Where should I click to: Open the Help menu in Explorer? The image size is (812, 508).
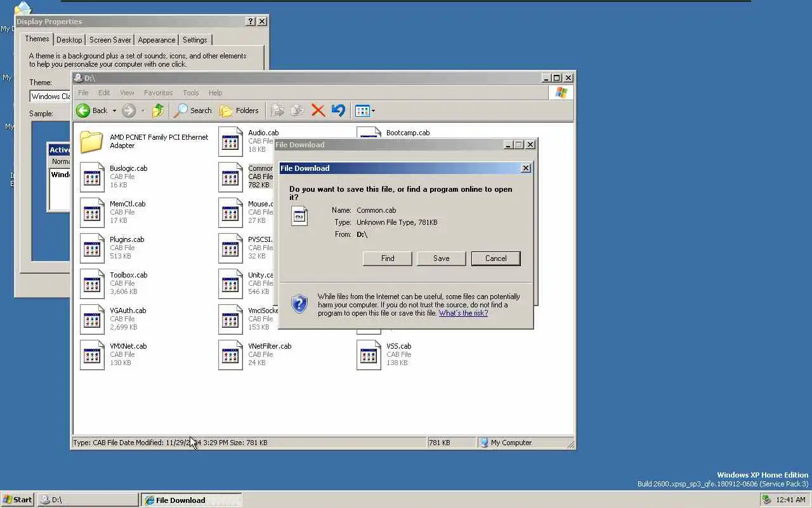[x=216, y=93]
